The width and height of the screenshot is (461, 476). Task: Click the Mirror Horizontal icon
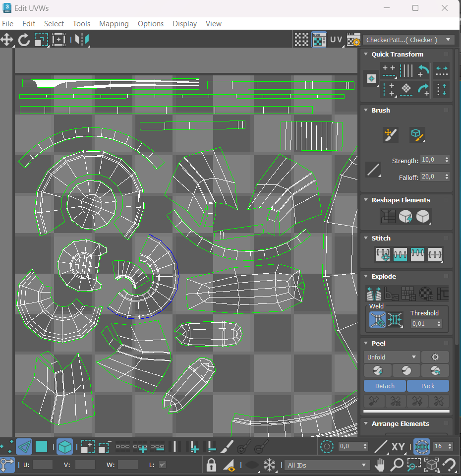click(x=82, y=40)
